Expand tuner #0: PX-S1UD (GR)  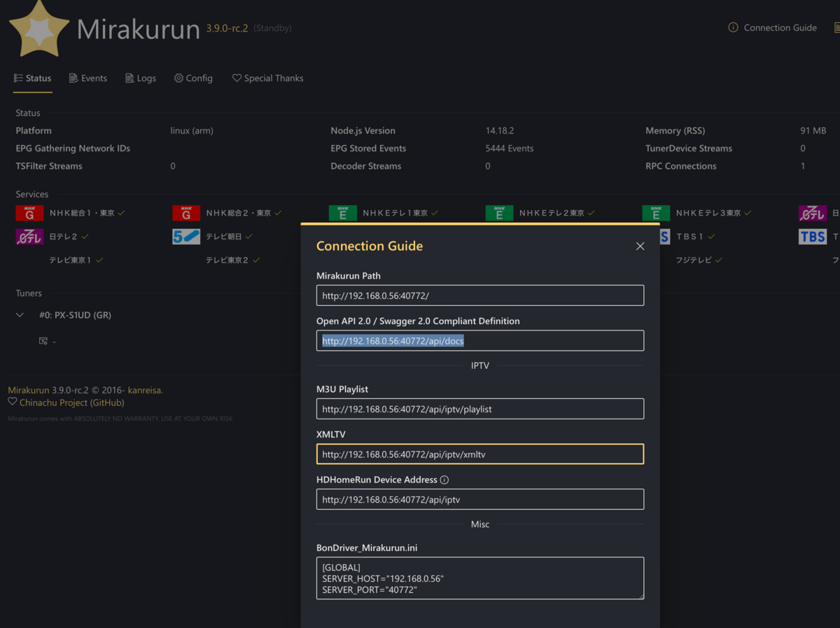(x=20, y=315)
